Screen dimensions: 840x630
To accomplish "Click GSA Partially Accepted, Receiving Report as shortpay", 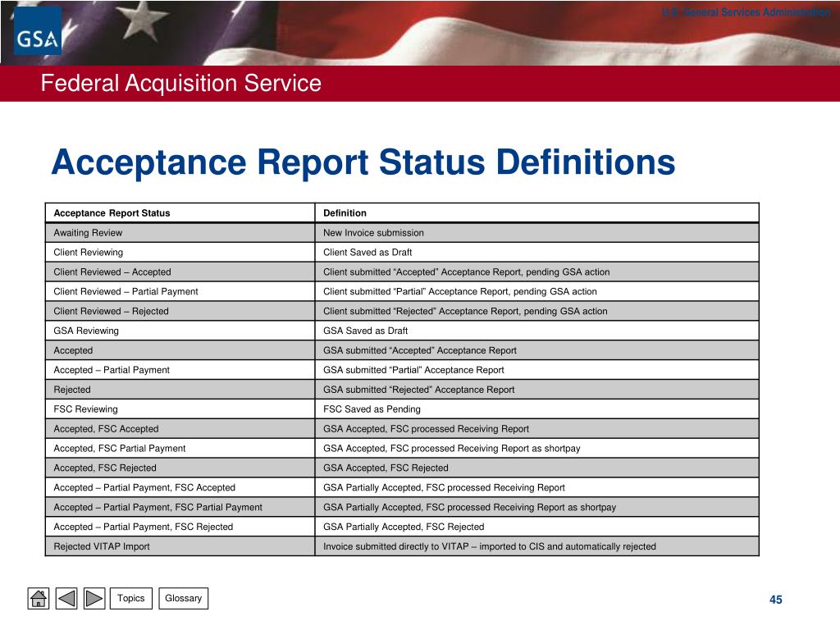I will 537,507.
